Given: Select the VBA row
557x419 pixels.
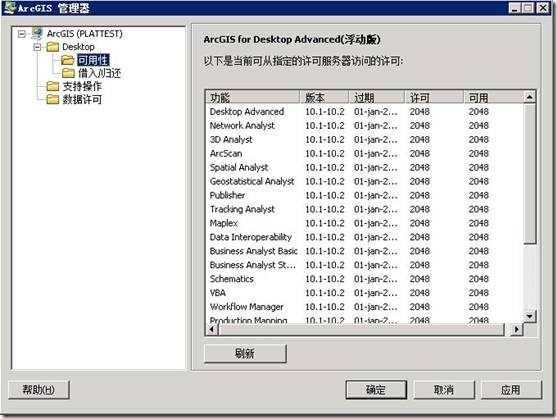Looking at the screenshot, I should 364,293.
